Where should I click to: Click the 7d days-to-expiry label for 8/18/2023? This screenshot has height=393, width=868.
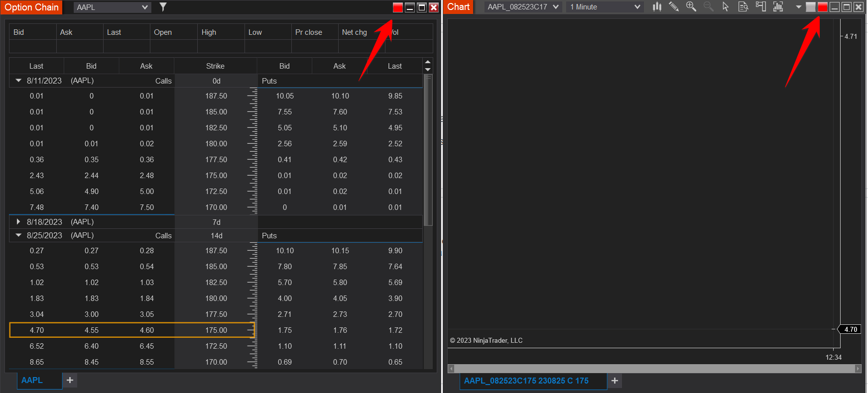(217, 222)
